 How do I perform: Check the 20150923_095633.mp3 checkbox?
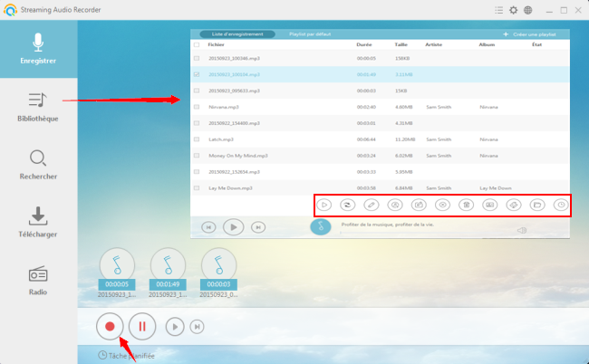(x=197, y=91)
